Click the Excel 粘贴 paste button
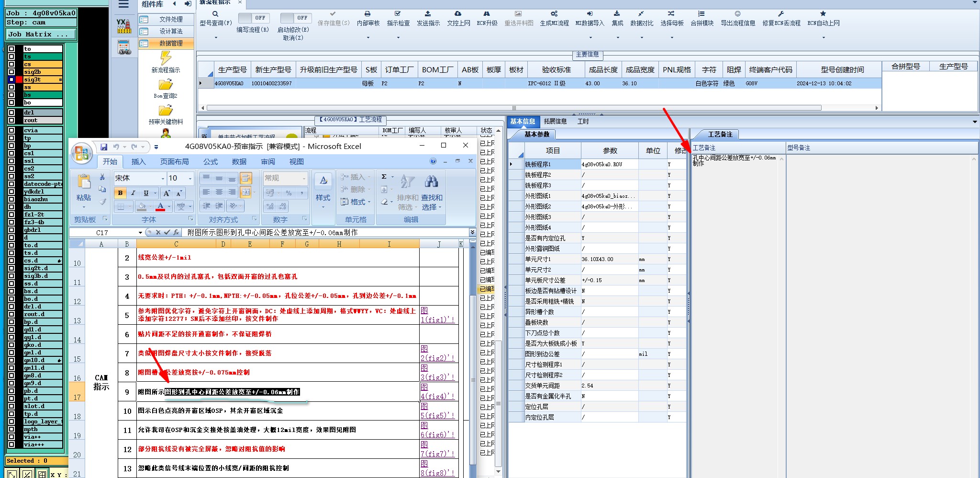Image resolution: width=980 pixels, height=478 pixels. (x=84, y=191)
